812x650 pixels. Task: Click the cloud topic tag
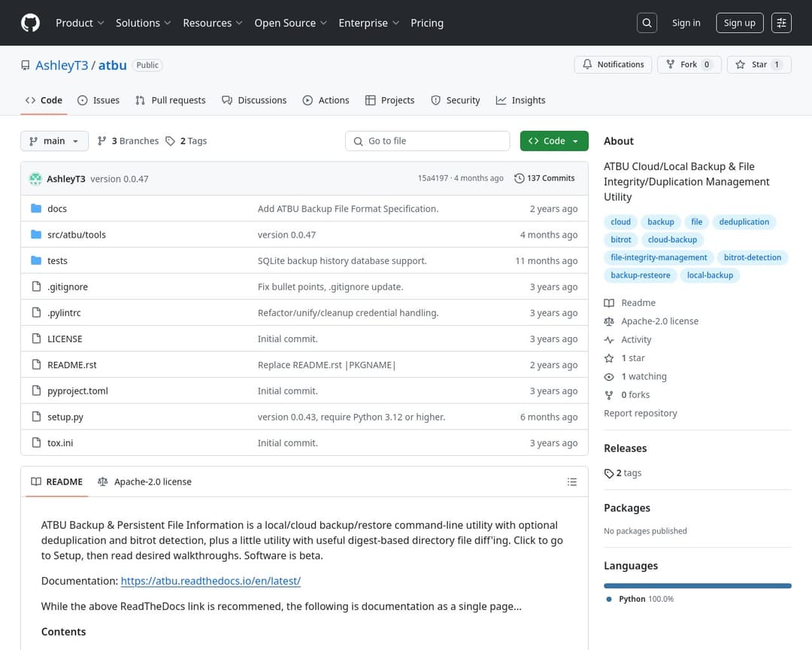coord(620,222)
